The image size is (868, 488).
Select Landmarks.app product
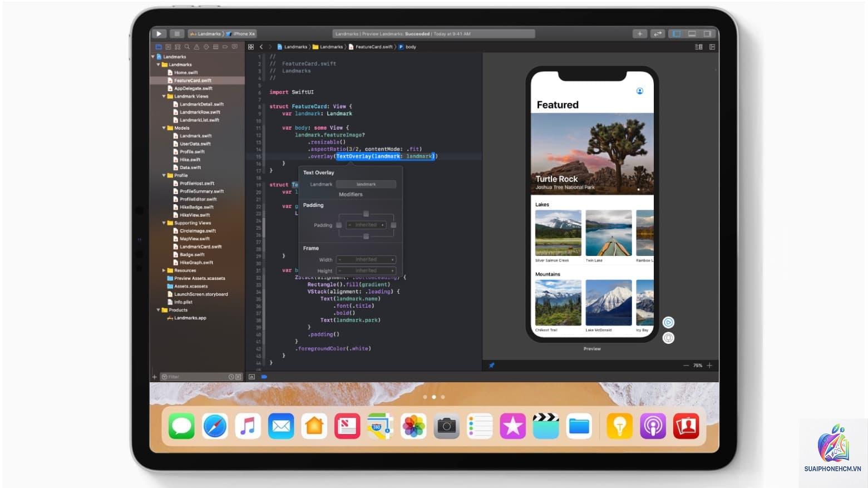187,318
